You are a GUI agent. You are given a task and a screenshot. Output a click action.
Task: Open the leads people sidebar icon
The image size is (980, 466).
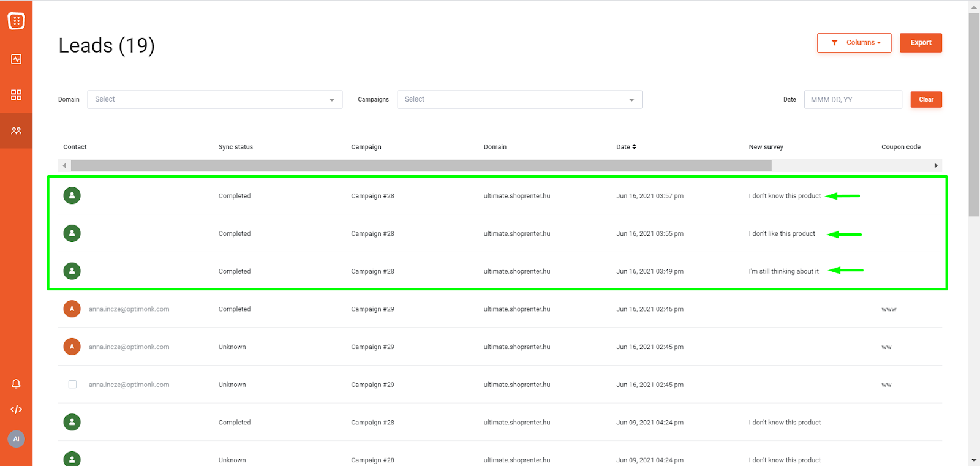[17, 130]
